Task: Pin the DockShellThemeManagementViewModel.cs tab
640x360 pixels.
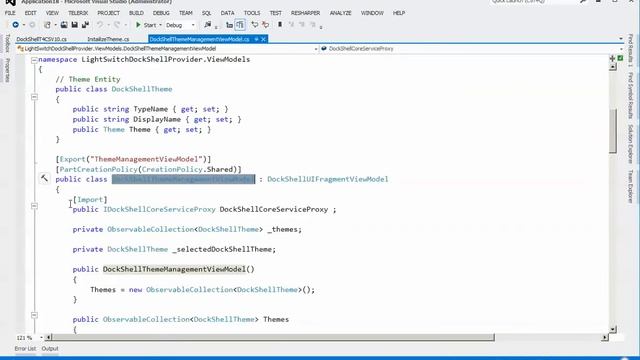Action: pyautogui.click(x=256, y=39)
